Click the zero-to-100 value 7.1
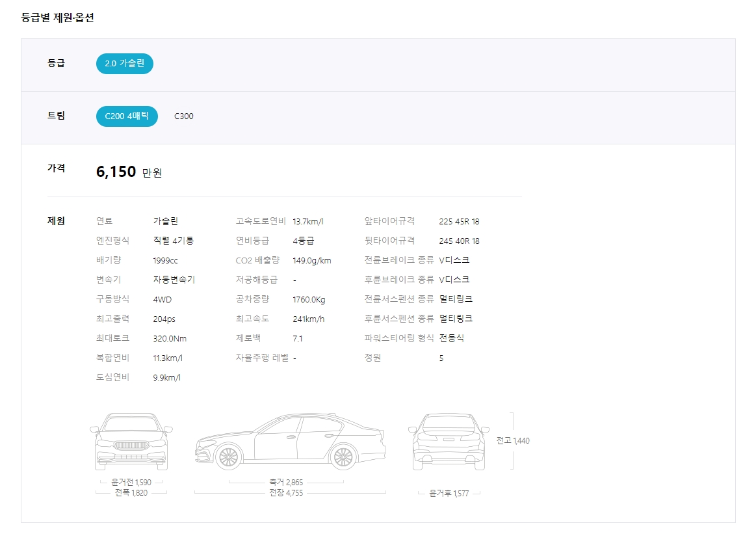Image resolution: width=756 pixels, height=534 pixels. click(298, 339)
